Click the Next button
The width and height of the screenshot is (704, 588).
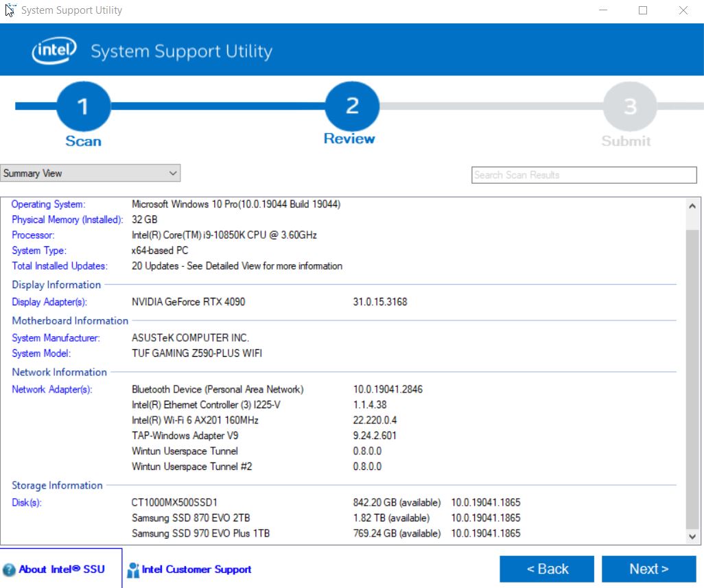tap(648, 569)
